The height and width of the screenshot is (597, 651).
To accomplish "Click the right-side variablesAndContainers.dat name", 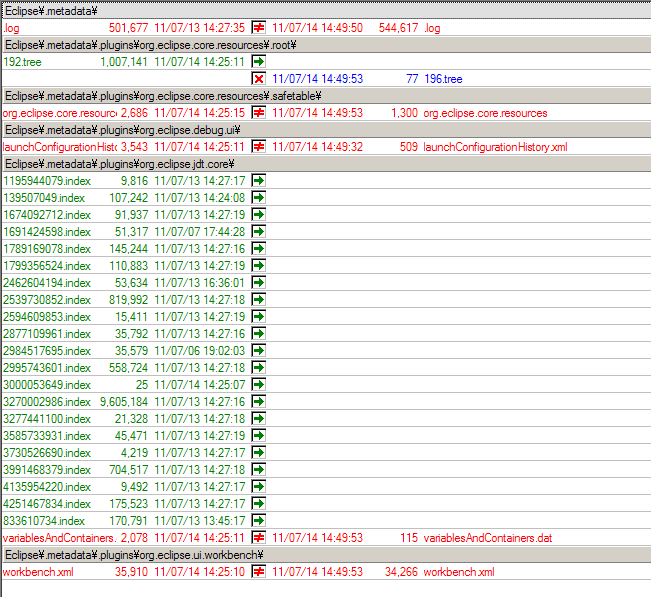I will click(x=488, y=538).
